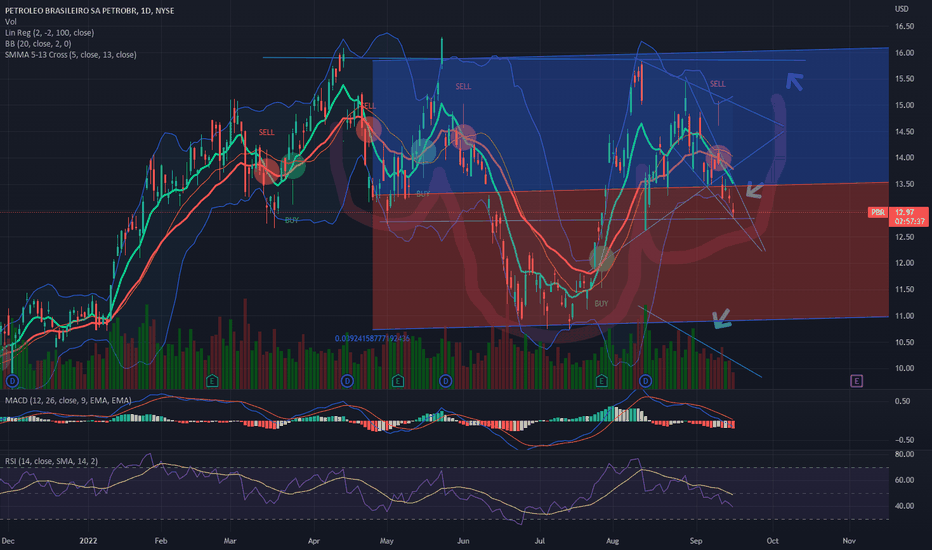932x550 pixels.
Task: Open the dividend marker in mid-April
Action: [348, 381]
